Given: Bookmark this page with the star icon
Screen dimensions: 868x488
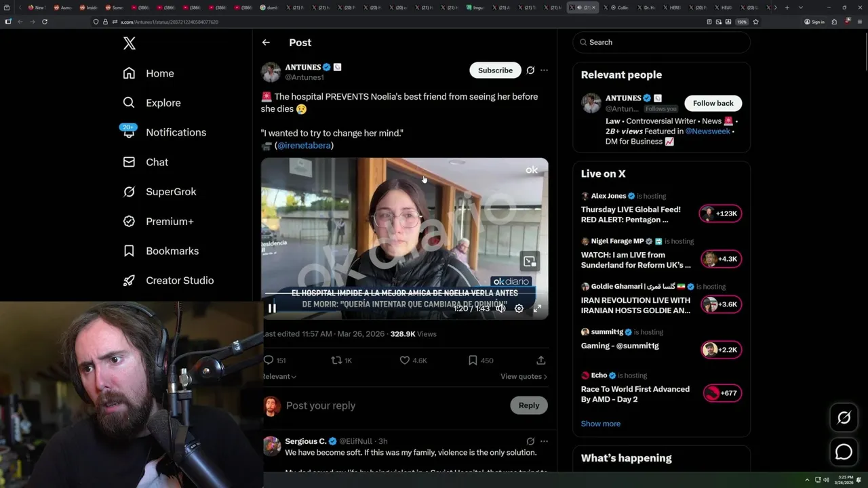Looking at the screenshot, I should (755, 22).
